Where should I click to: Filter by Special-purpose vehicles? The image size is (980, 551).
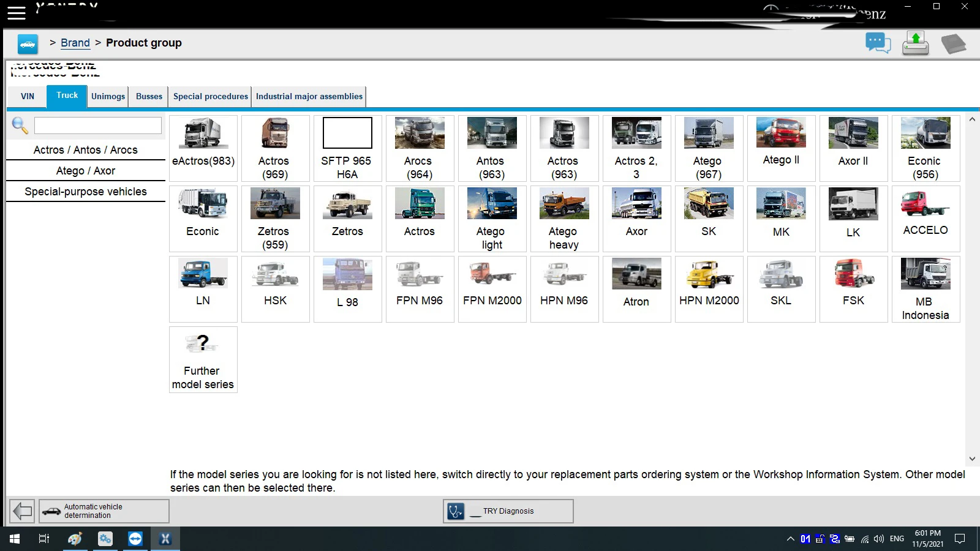tap(86, 192)
